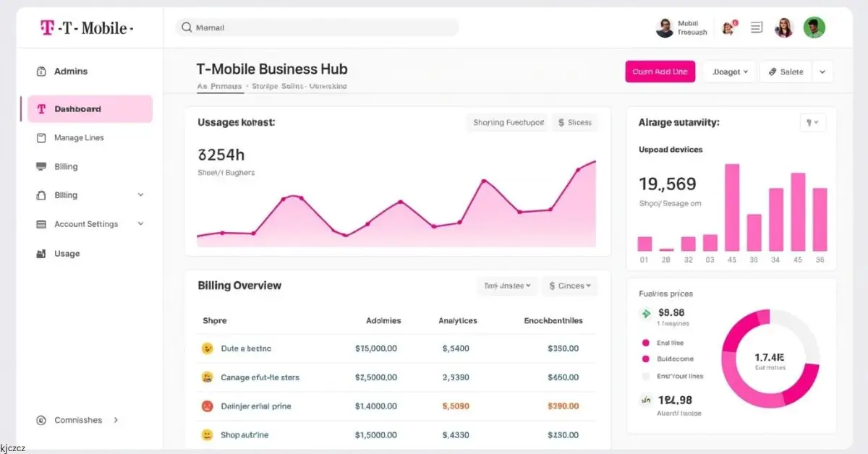Click the emoji icon on Shop autrine row
This screenshot has height=454, width=868.
207,435
